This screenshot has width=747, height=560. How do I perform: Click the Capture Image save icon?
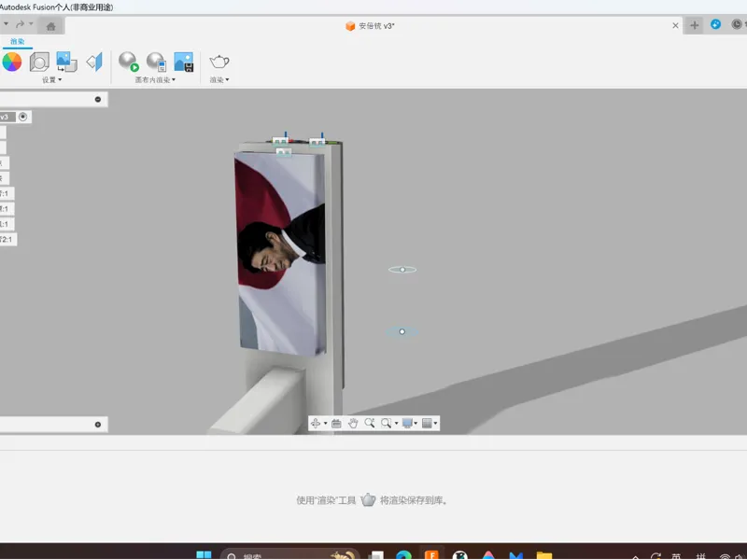click(x=184, y=62)
